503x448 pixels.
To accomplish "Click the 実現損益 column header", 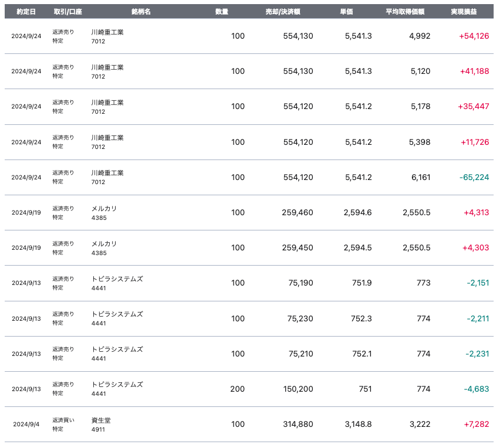I will [x=463, y=12].
